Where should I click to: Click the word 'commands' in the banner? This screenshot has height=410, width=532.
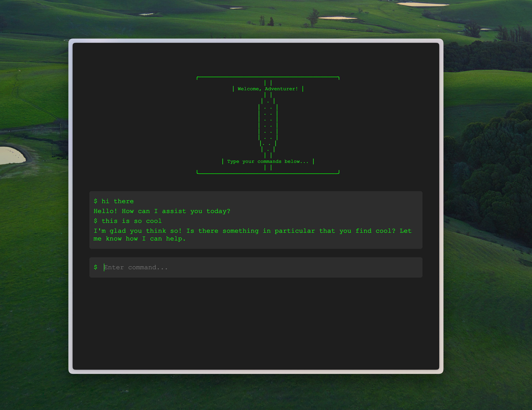269,162
